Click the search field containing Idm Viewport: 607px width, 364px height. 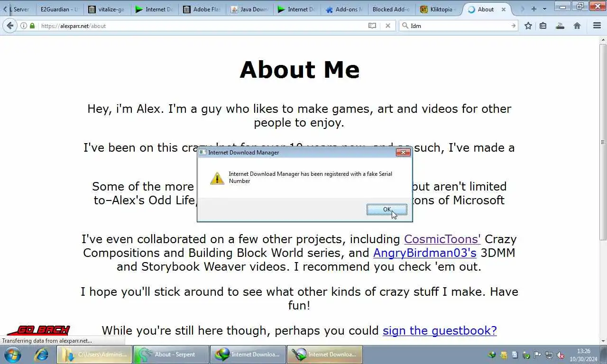coord(458,26)
